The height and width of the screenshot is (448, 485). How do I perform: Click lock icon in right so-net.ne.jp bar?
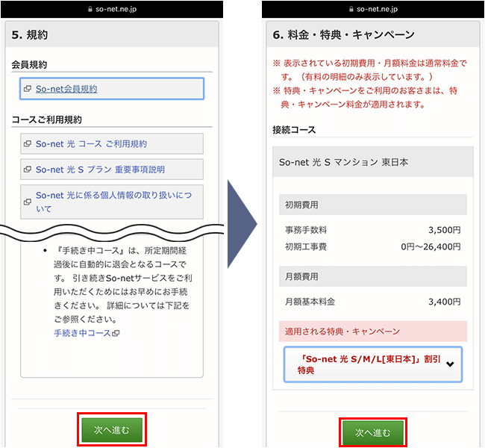point(351,9)
